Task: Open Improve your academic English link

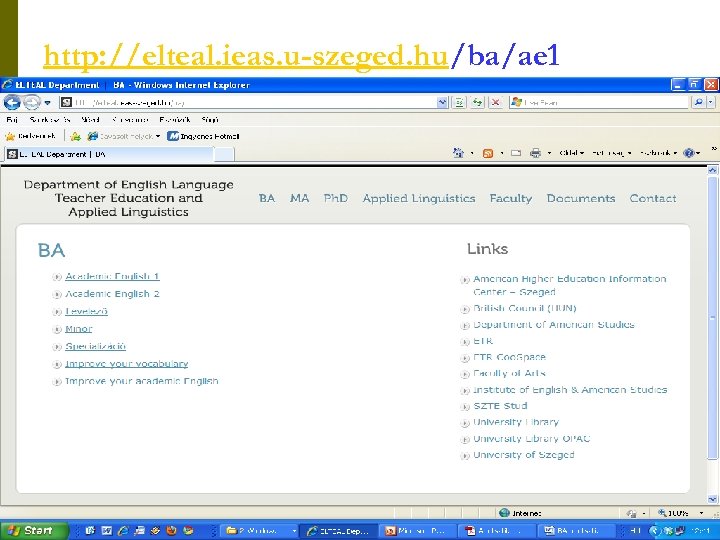Action: (142, 381)
